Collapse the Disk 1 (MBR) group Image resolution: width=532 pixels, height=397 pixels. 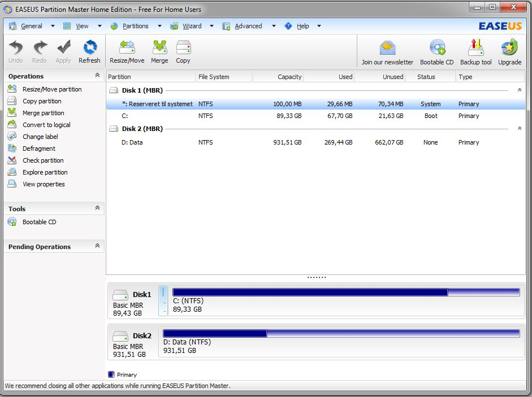click(x=519, y=90)
